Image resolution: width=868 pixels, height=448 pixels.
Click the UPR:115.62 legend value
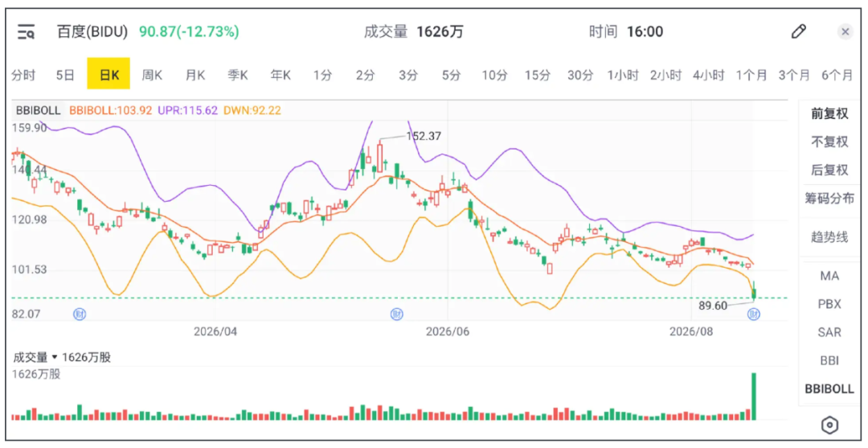click(x=187, y=110)
